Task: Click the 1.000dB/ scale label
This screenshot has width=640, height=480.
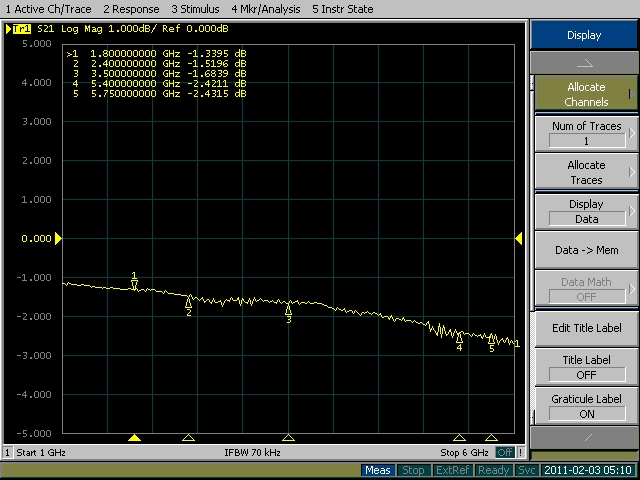Action: click(x=131, y=29)
